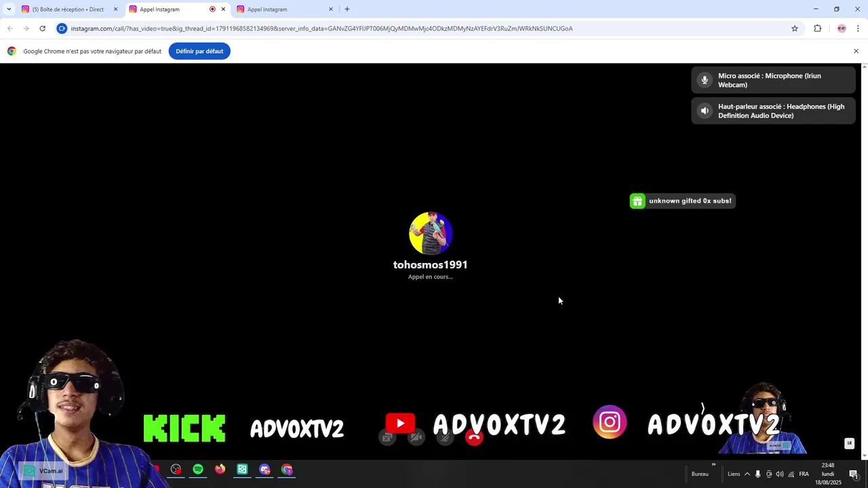Click the screen share call control
This screenshot has width=868, height=488.
click(387, 438)
